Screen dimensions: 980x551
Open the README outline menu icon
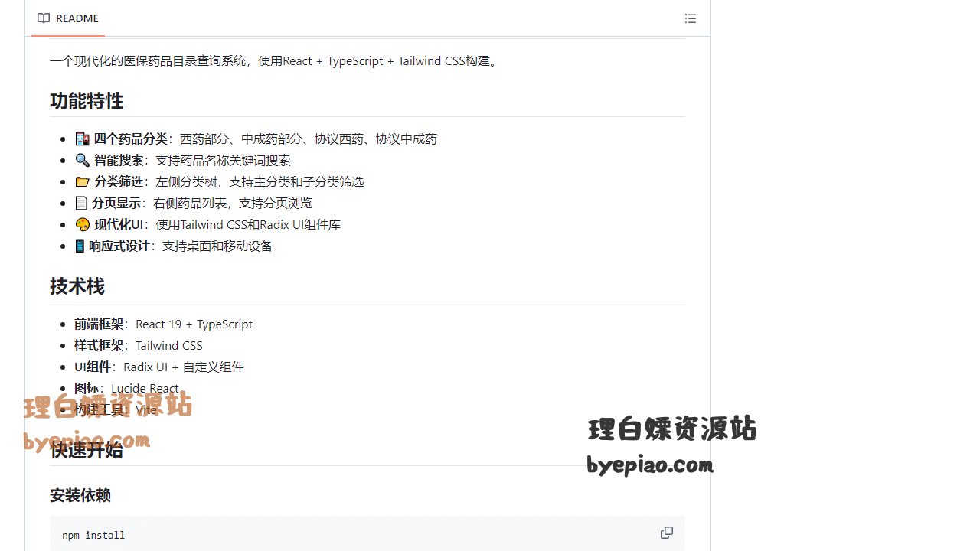691,18
